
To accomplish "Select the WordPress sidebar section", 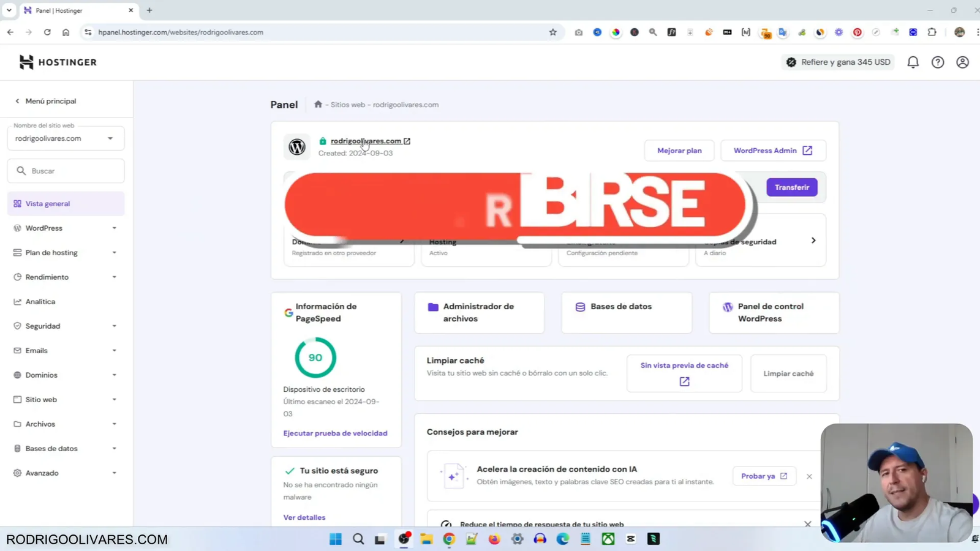I will 45,228.
